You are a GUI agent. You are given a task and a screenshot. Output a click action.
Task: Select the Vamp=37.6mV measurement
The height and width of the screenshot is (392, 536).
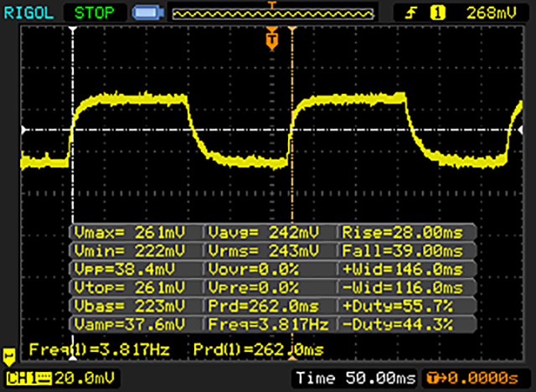tap(130, 324)
